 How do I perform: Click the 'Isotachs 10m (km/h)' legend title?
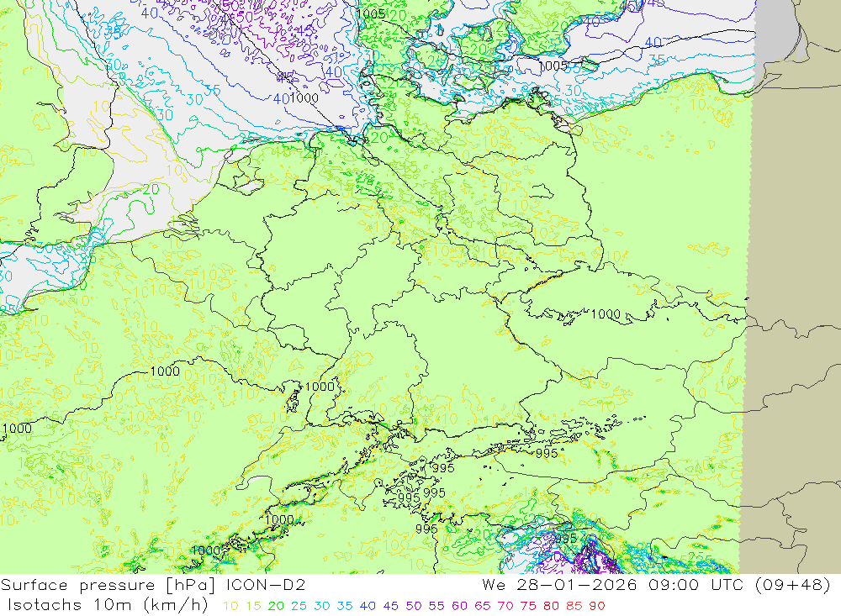tap(108, 605)
